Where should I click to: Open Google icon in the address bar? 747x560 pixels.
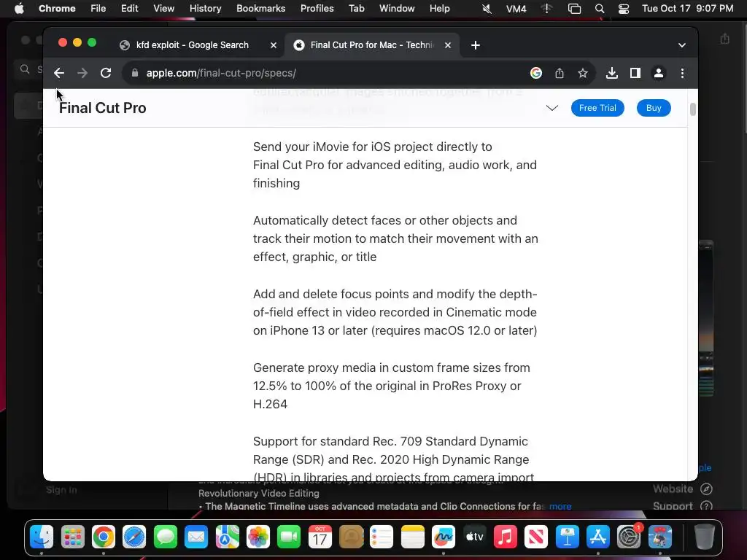536,73
